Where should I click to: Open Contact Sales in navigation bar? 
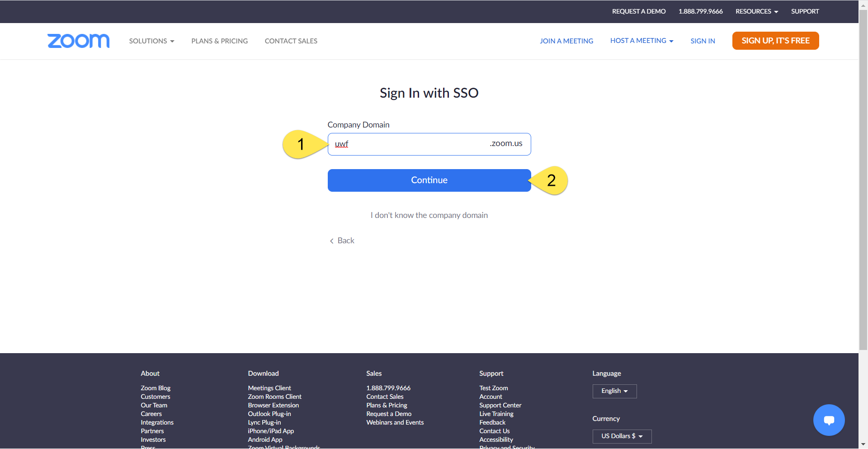point(291,41)
